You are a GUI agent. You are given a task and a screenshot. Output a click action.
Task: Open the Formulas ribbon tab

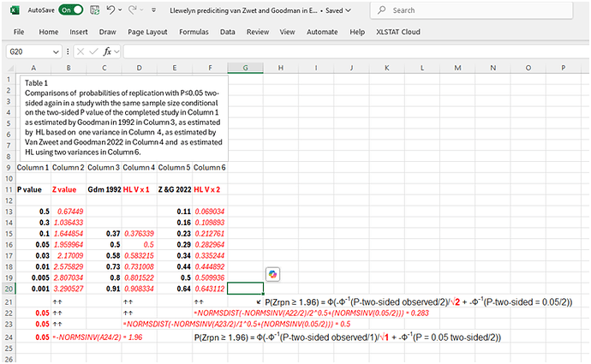[194, 32]
